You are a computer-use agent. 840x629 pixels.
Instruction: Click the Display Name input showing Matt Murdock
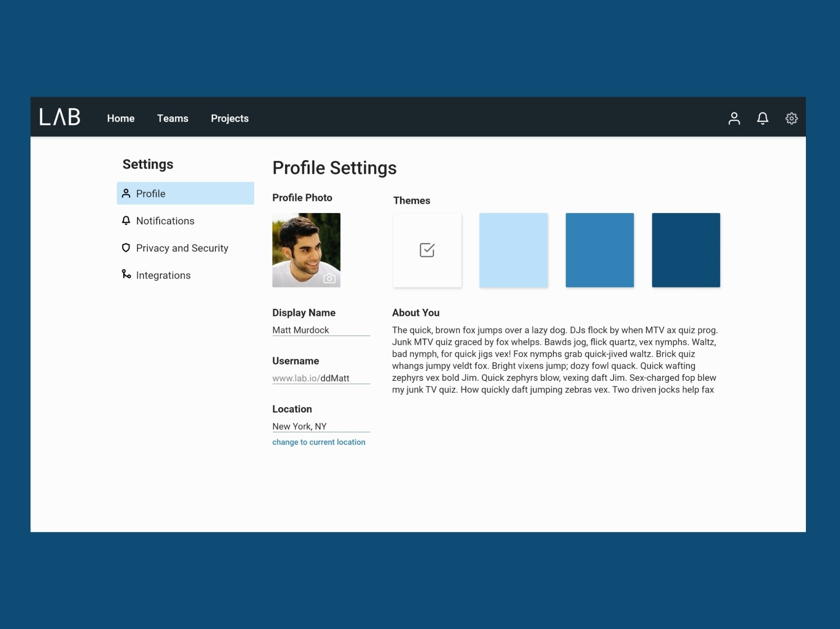click(300, 330)
